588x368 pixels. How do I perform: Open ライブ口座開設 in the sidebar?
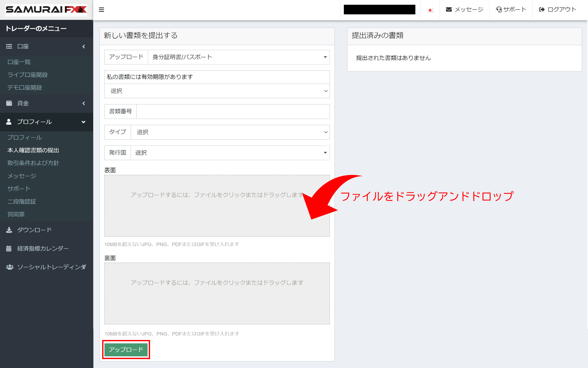point(28,75)
